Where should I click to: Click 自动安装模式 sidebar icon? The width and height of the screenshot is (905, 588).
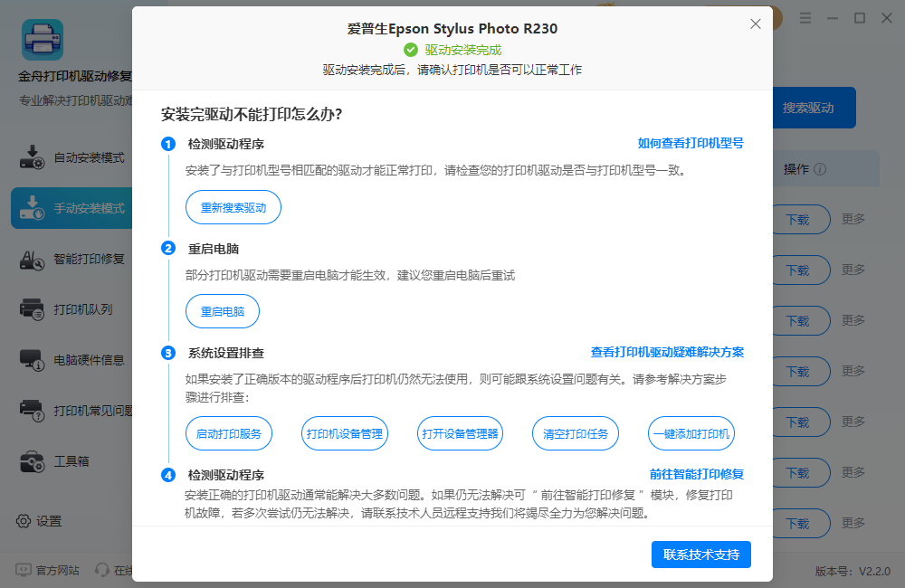point(32,157)
